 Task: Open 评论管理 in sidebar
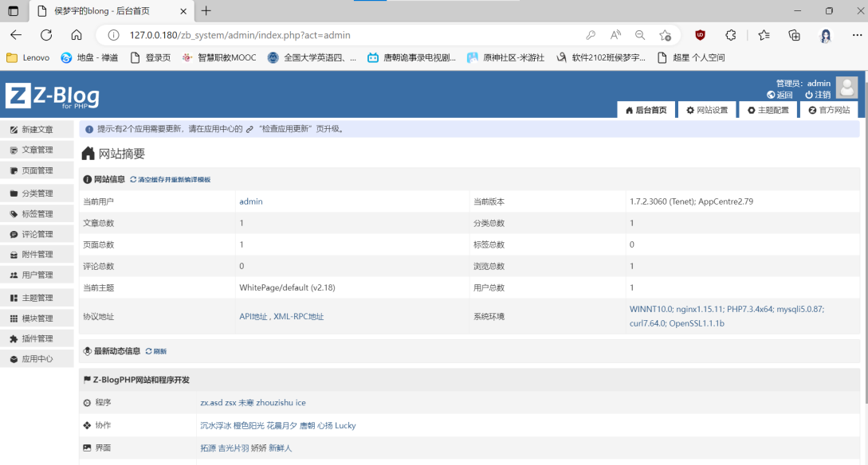click(x=37, y=234)
